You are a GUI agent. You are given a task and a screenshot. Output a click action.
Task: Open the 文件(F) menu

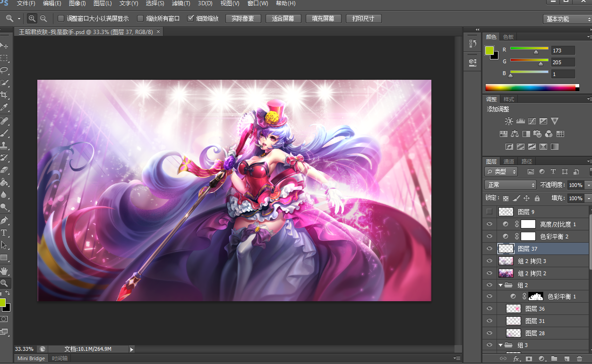click(26, 3)
